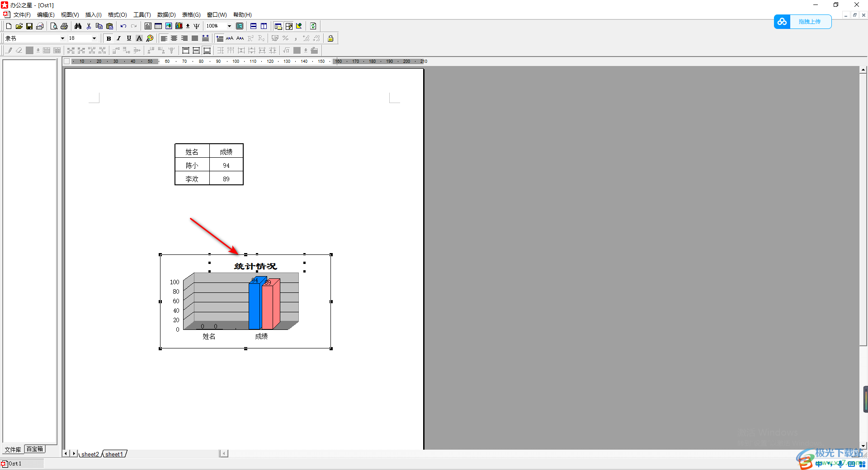Click the Print printer icon

pos(64,26)
